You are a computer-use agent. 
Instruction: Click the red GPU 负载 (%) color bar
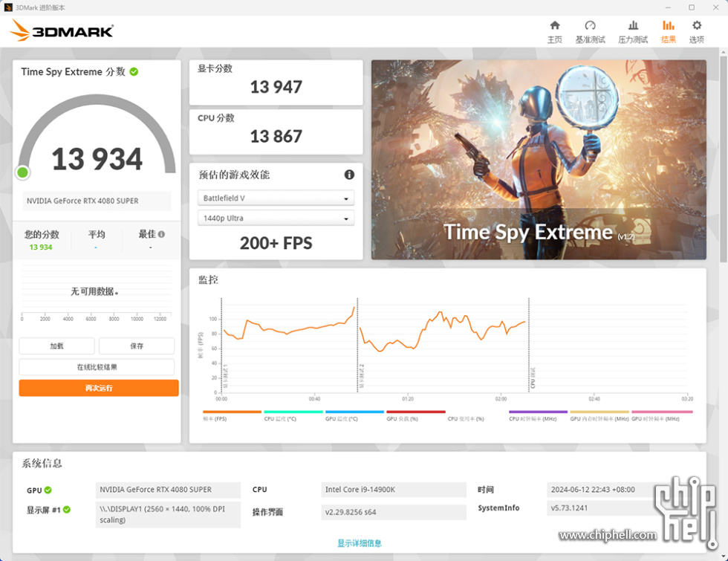pos(416,412)
